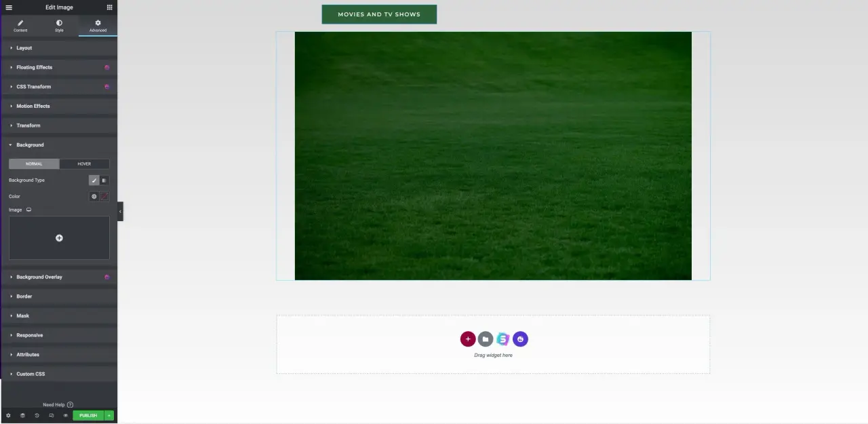Expand the CSS Transform section
This screenshot has height=424, width=868.
pos(59,87)
